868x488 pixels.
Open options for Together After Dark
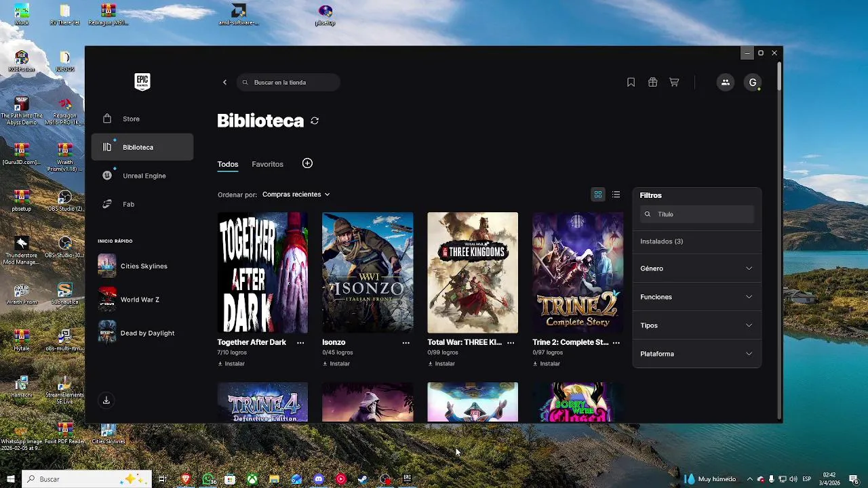pyautogui.click(x=300, y=342)
